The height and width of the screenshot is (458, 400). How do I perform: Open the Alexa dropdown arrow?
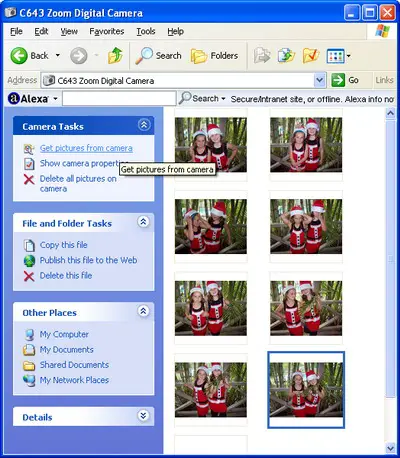pyautogui.click(x=55, y=99)
